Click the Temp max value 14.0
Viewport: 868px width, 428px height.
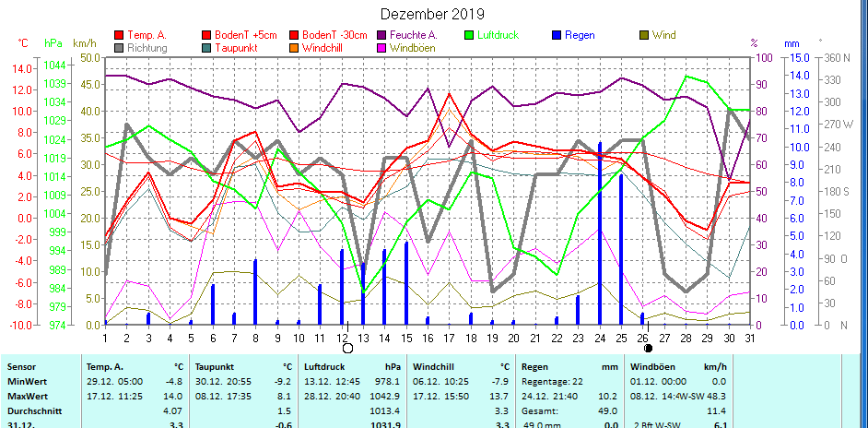pos(174,397)
